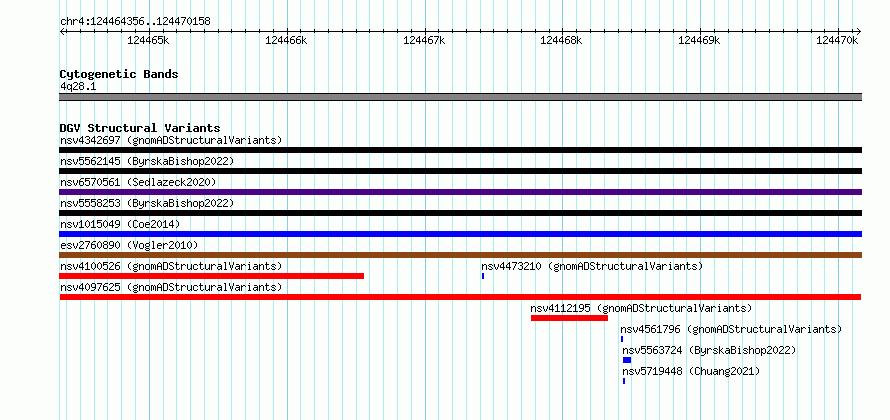Select the black bar under nsv4342697
890x420 pixels.
pyautogui.click(x=460, y=150)
